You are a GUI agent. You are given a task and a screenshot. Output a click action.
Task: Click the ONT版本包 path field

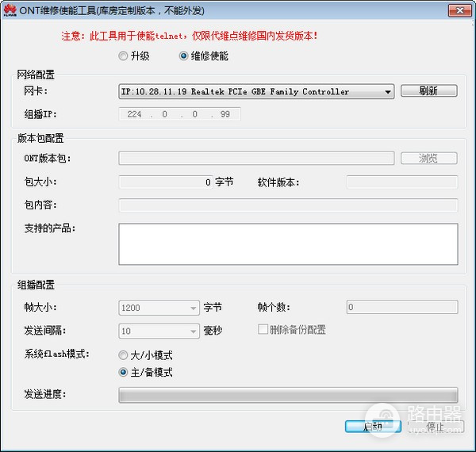(256, 158)
